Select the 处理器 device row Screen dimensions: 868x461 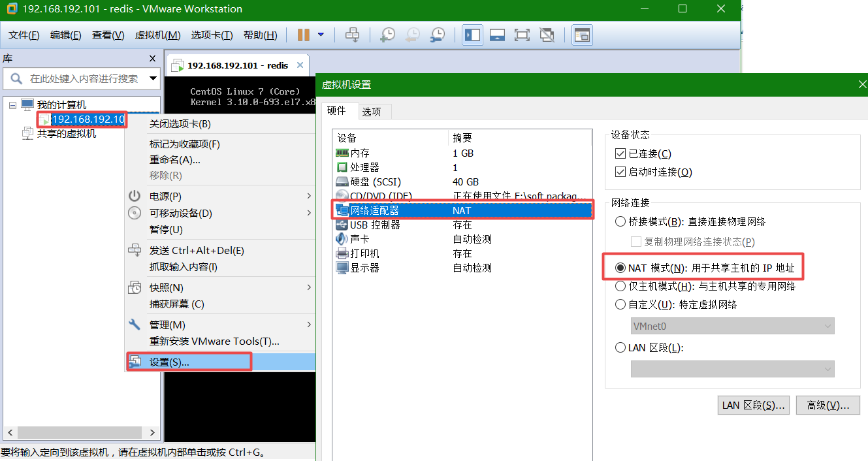(x=462, y=167)
